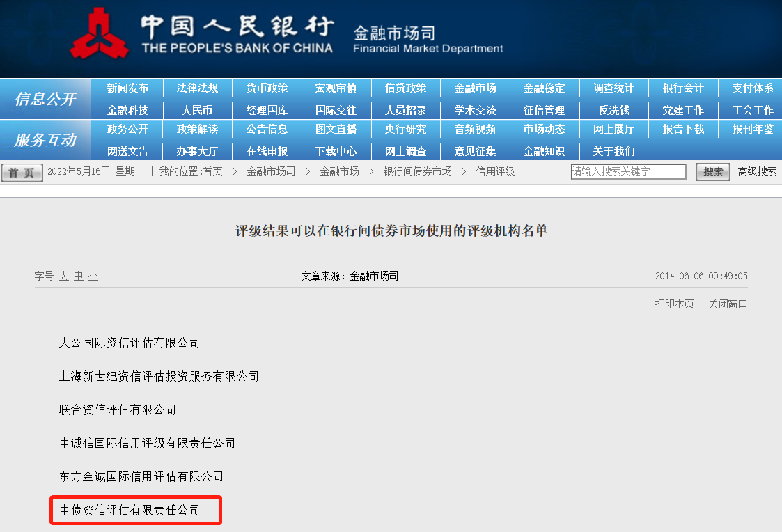Go to 意见征集 page
Image resolution: width=782 pixels, height=532 pixels.
point(476,151)
